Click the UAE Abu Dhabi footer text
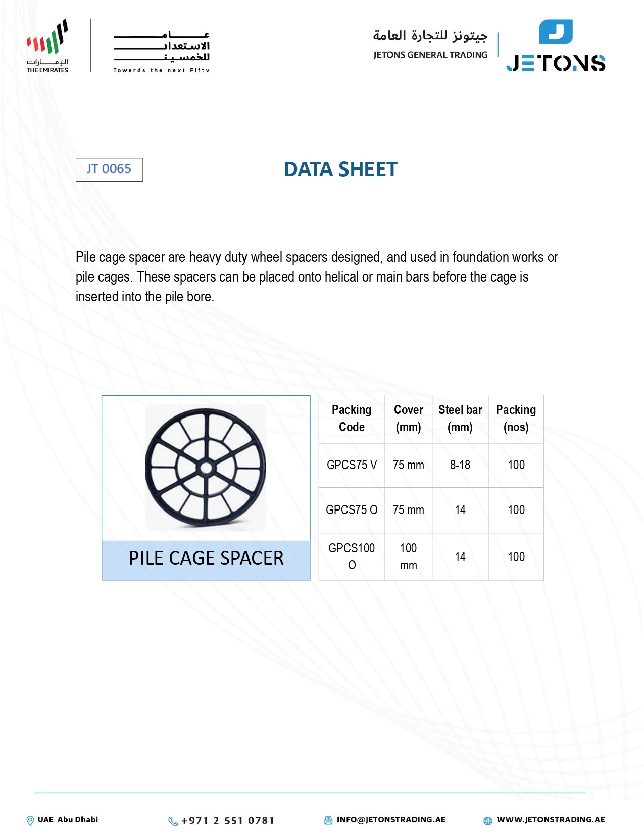The image size is (644, 834). (68, 820)
